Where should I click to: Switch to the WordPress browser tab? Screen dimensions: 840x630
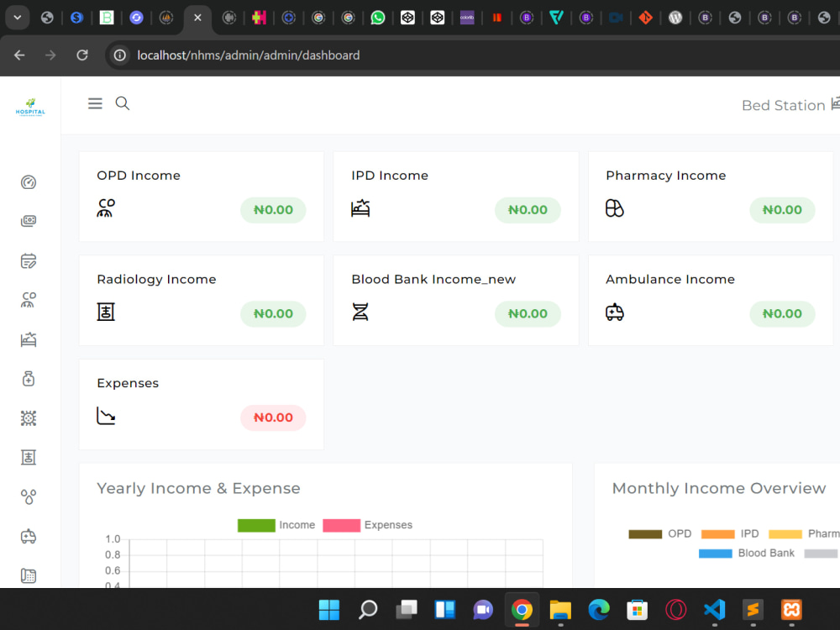[x=675, y=18]
